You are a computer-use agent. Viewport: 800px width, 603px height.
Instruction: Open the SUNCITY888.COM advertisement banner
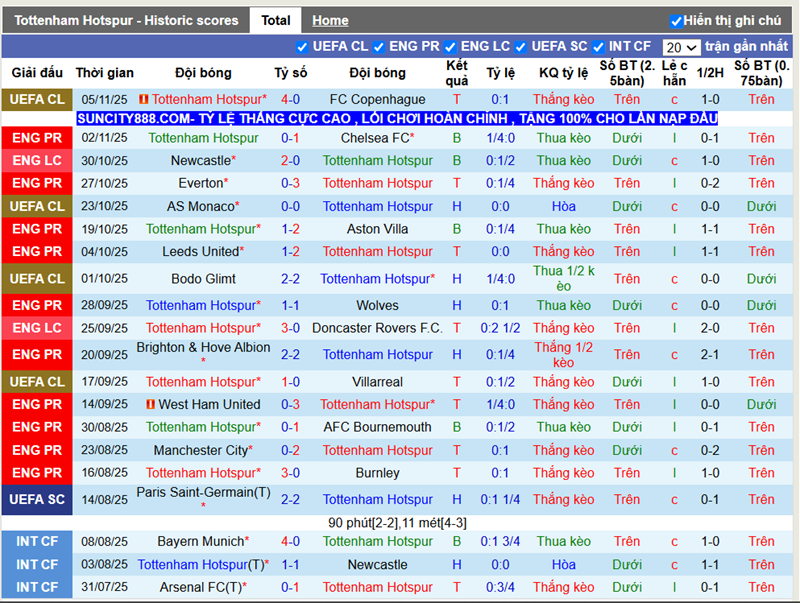[x=397, y=118]
